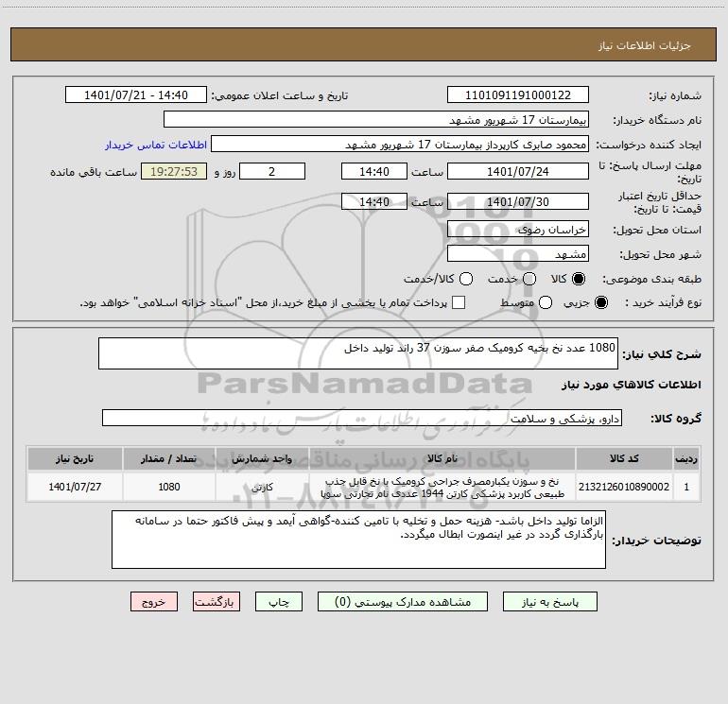This screenshot has height=704, width=728.
Task: Click the واحد شمارش column header
Action: tap(262, 458)
